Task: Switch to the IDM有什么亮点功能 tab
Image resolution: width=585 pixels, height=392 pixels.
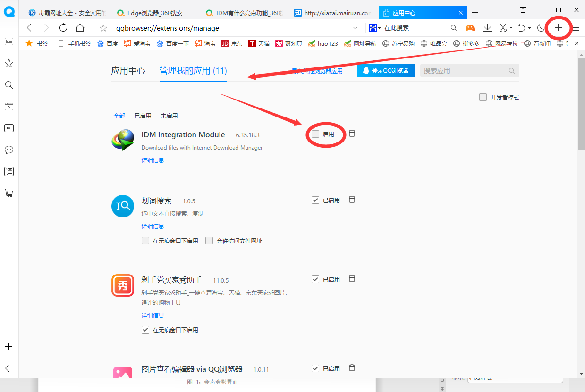Action: pyautogui.click(x=245, y=13)
